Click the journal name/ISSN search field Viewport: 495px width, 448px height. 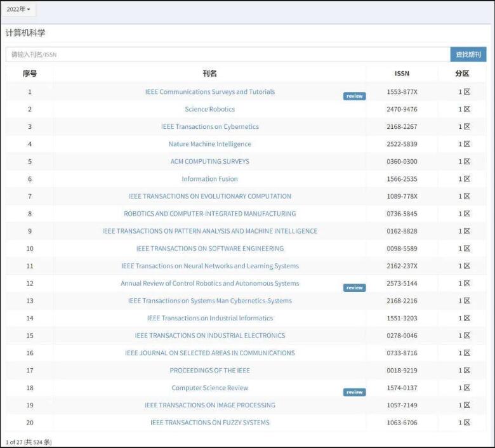coord(227,55)
